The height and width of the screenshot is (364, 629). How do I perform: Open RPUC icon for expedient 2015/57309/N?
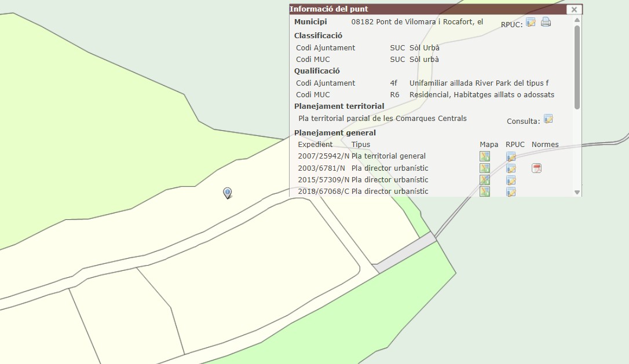point(511,180)
